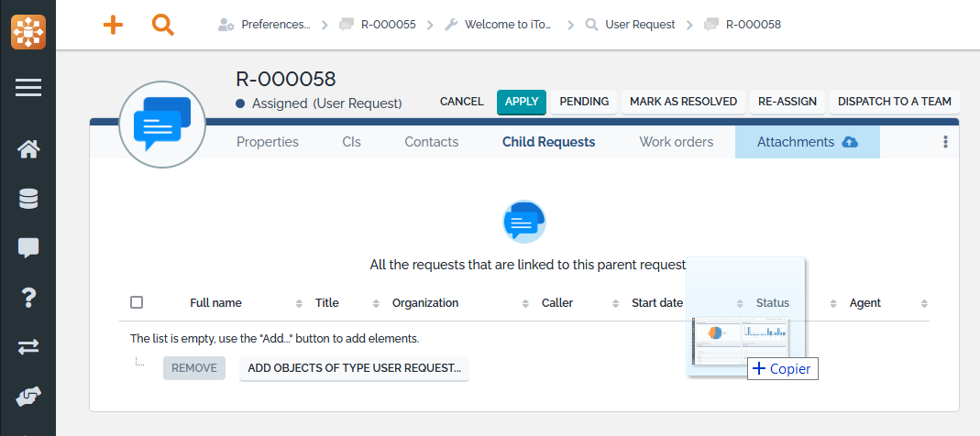
Task: Switch to the Work orders tab
Action: [676, 142]
